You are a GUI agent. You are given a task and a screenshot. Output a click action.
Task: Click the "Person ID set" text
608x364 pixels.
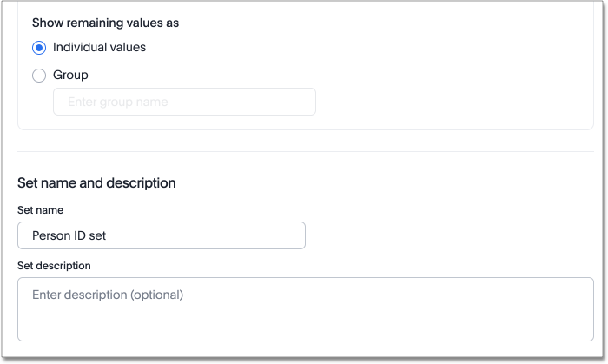pos(69,235)
